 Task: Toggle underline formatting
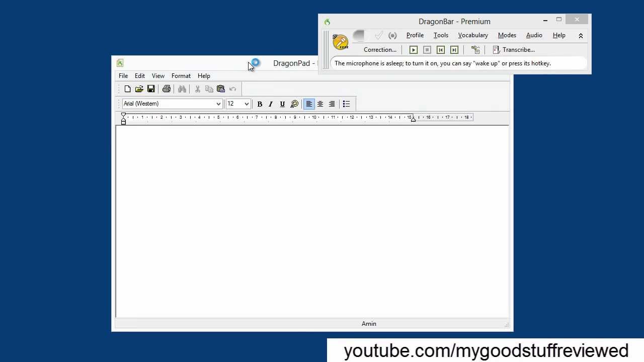click(x=282, y=104)
